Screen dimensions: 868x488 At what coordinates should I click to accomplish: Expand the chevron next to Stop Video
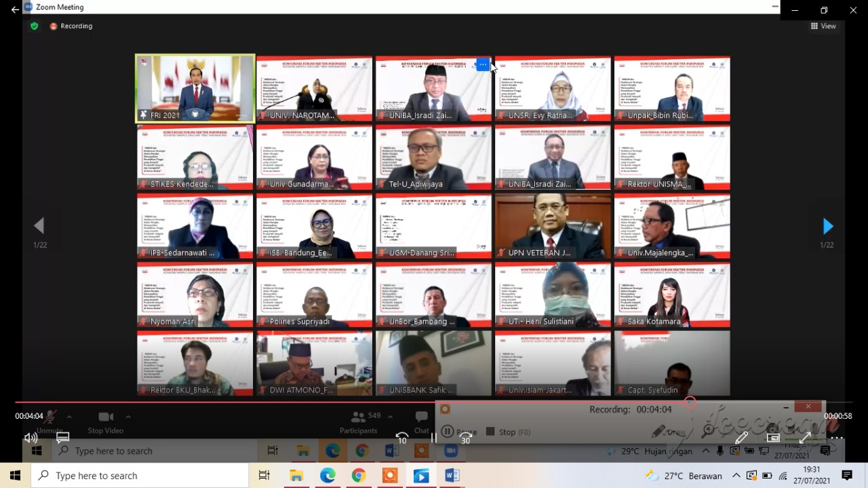click(x=128, y=417)
